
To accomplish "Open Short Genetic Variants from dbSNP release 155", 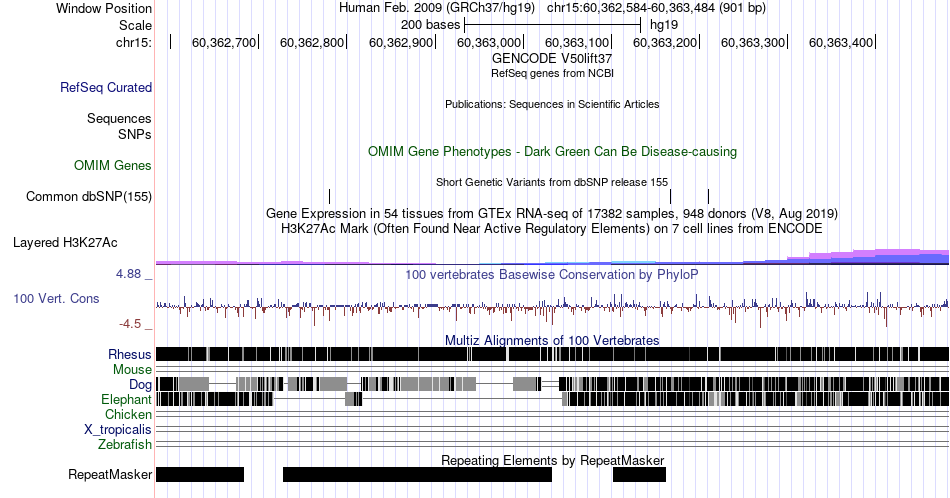I will click(552, 182).
